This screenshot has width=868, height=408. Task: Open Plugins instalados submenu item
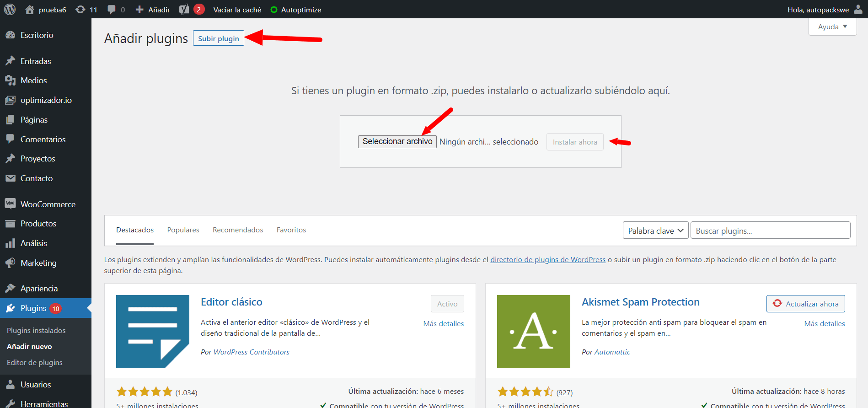(36, 330)
